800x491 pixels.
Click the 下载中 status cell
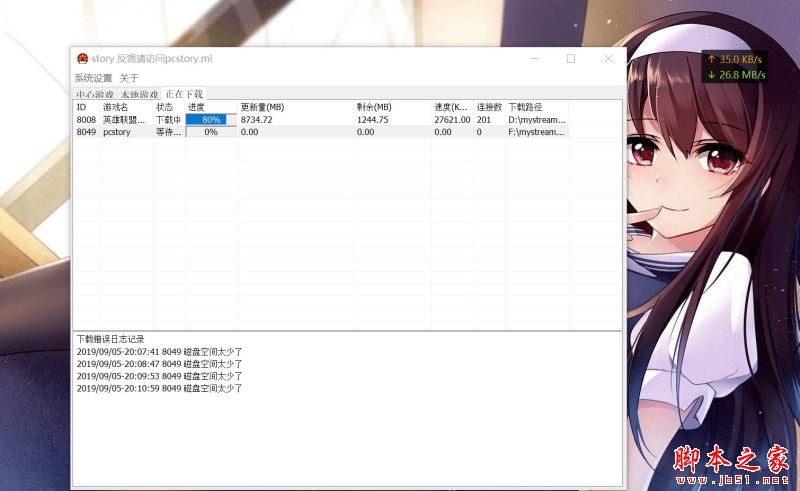168,119
